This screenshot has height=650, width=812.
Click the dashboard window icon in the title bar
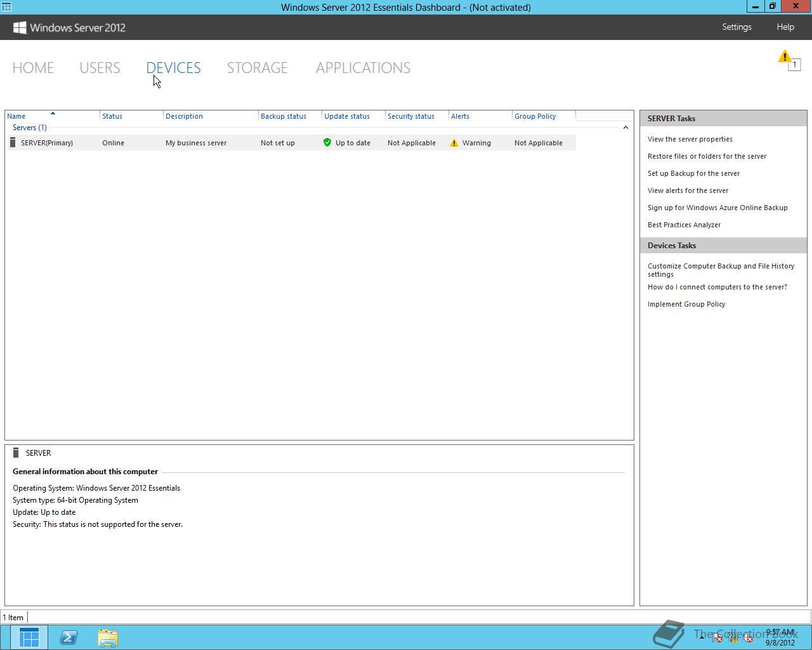6,7
